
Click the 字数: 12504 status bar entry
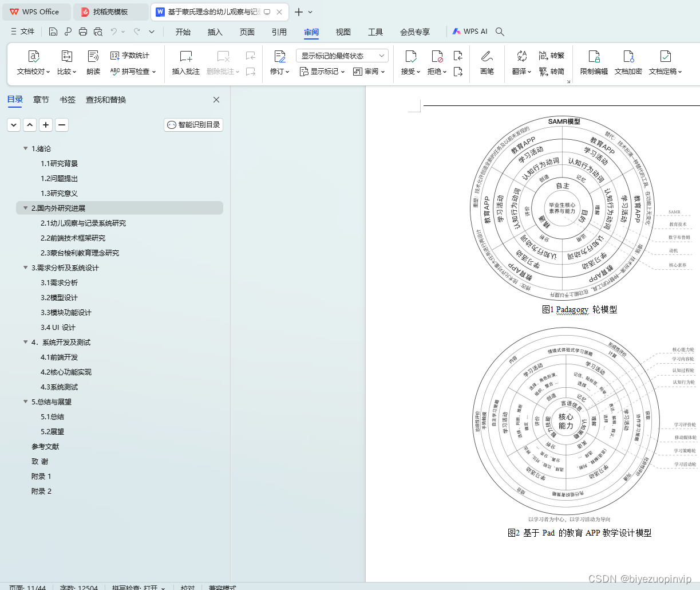click(79, 587)
